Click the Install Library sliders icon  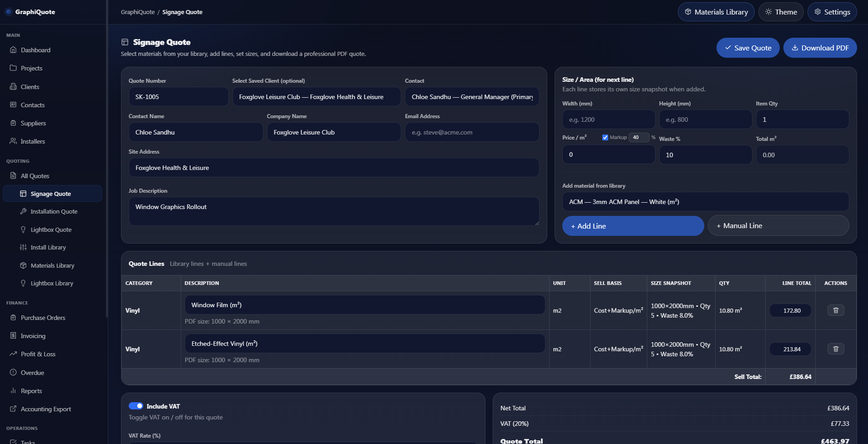[23, 247]
